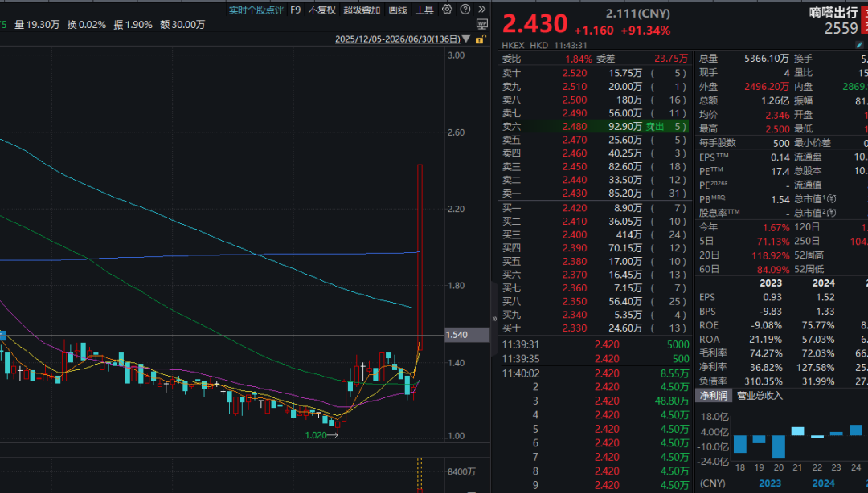Open the 画线 drawing tools menu
The width and height of the screenshot is (868, 493).
pos(398,10)
